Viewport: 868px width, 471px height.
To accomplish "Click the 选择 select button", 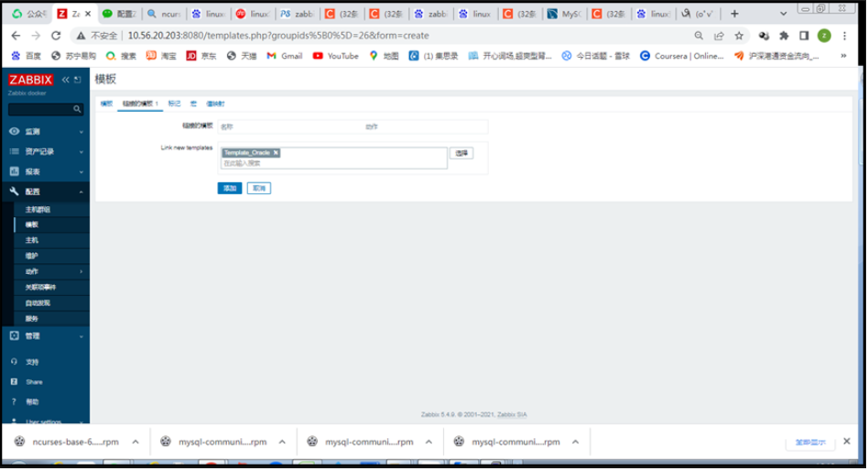I will (x=461, y=153).
